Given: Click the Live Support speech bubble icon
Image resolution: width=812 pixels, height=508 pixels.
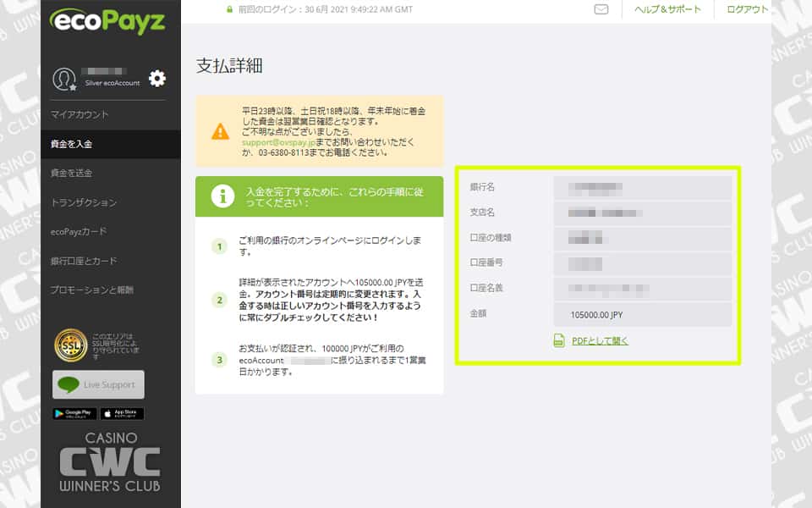Looking at the screenshot, I should click(69, 384).
